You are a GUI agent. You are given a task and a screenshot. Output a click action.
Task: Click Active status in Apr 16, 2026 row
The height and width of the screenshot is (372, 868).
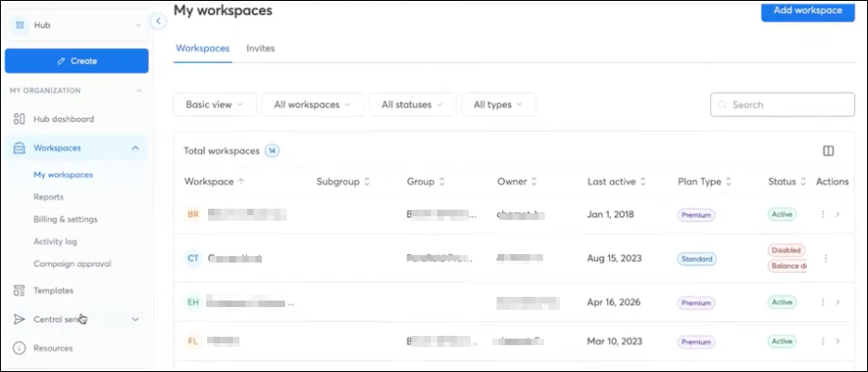(x=783, y=302)
